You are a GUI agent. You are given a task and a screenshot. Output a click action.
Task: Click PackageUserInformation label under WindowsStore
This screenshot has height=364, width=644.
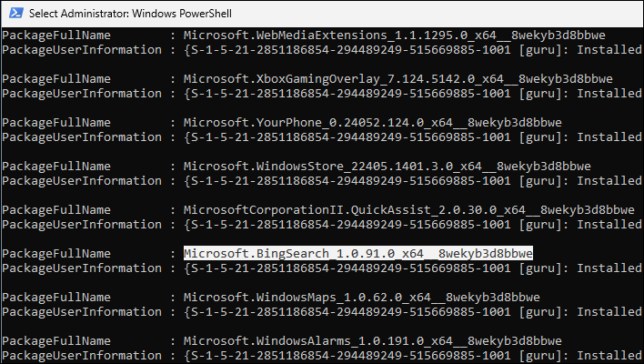(x=82, y=181)
